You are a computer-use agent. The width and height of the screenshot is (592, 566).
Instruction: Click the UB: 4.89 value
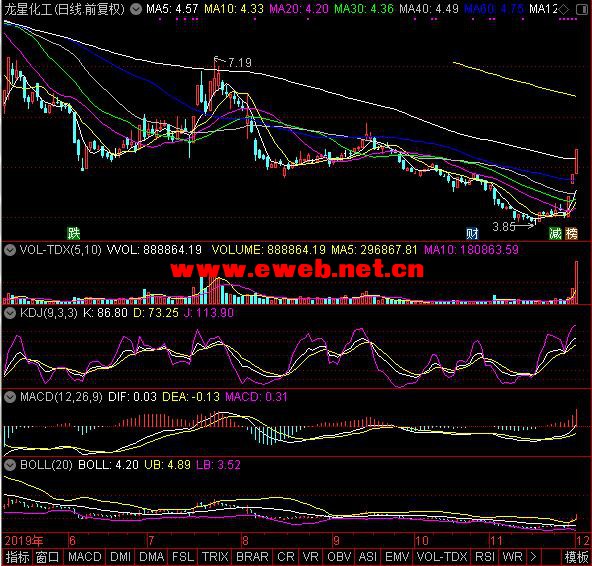pos(167,464)
